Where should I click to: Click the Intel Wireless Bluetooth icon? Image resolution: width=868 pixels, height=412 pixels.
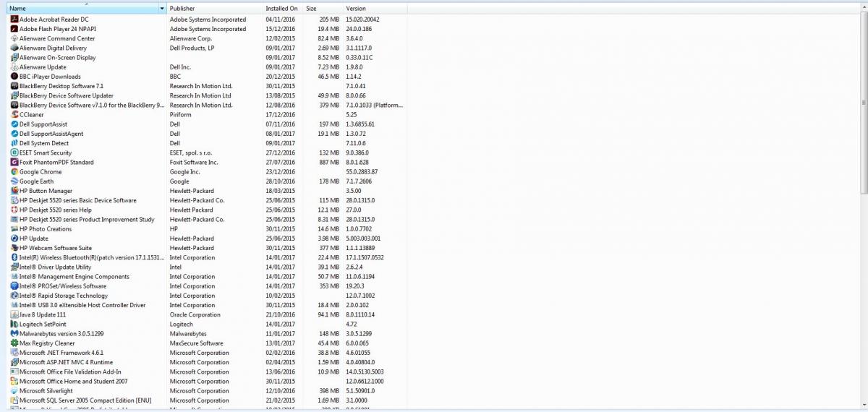[x=14, y=257]
